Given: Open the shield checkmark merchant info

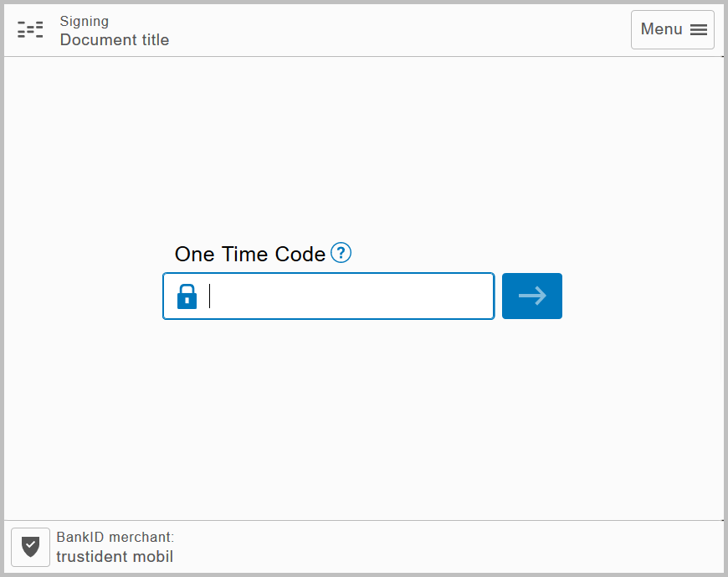Looking at the screenshot, I should click(31, 547).
